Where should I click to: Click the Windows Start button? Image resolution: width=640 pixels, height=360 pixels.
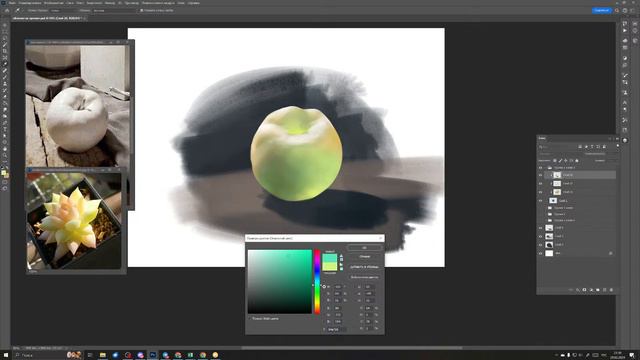(6, 355)
